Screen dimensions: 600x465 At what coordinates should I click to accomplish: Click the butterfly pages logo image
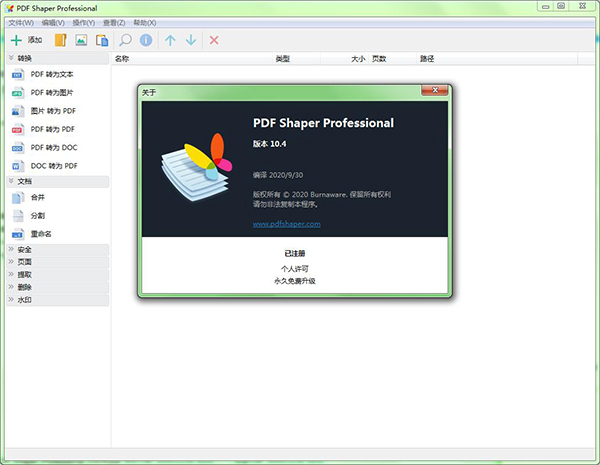click(x=196, y=167)
